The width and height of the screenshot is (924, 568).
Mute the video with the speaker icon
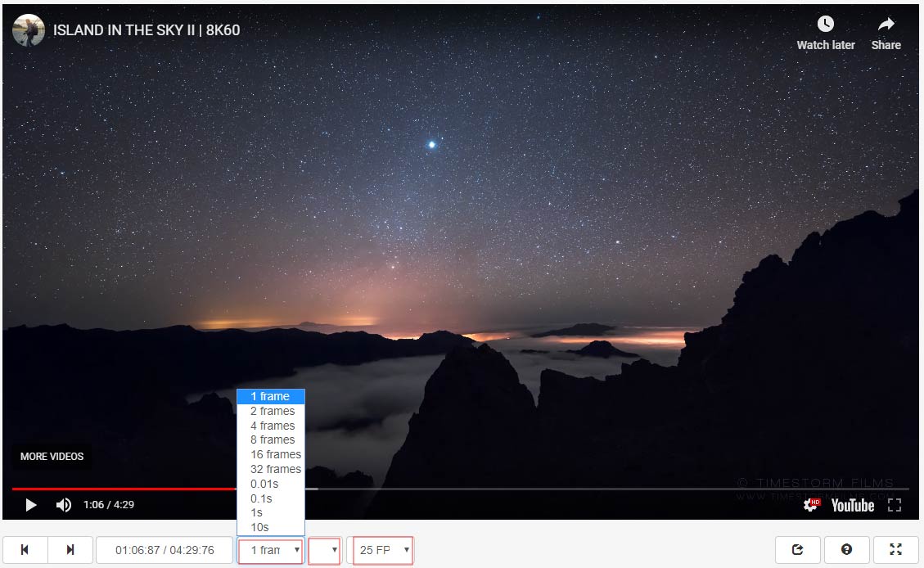pyautogui.click(x=63, y=505)
